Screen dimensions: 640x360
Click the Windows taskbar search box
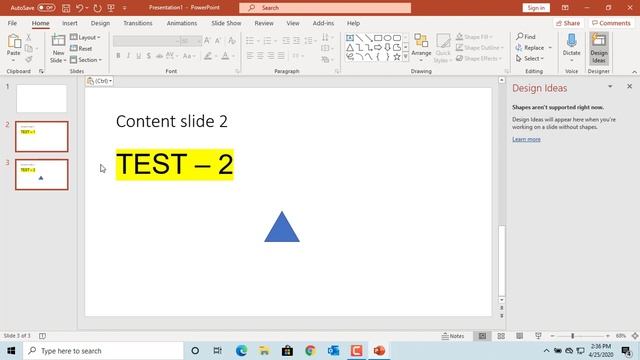coord(104,351)
